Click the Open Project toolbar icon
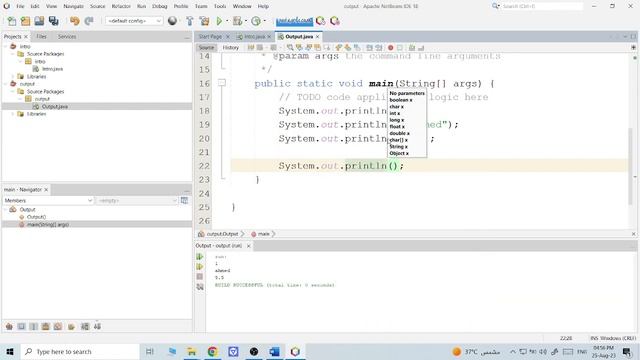The image size is (640, 360). (x=39, y=21)
